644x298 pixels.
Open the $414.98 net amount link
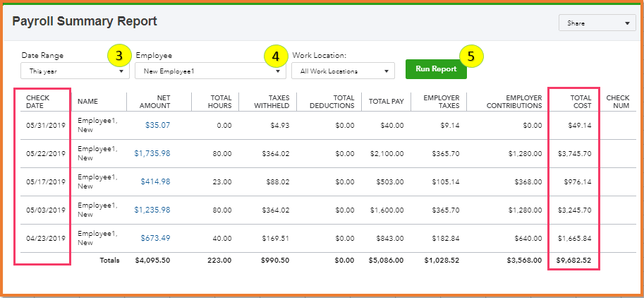click(155, 181)
